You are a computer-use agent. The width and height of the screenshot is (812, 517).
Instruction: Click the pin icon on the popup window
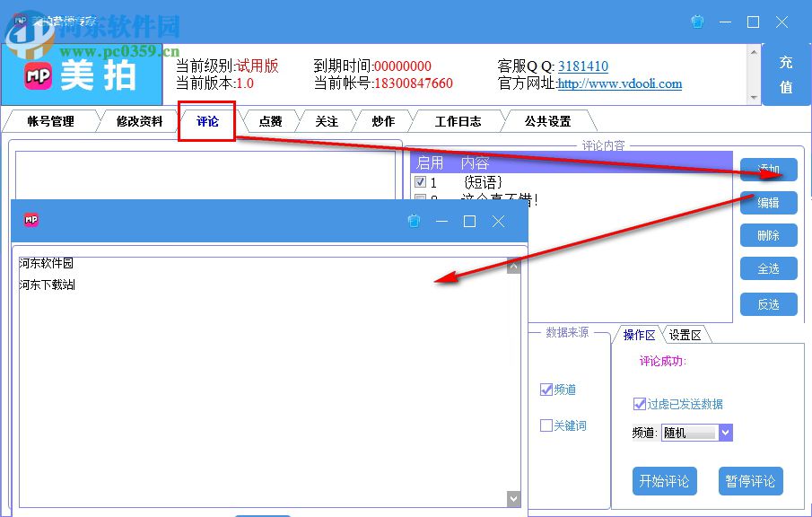point(414,221)
